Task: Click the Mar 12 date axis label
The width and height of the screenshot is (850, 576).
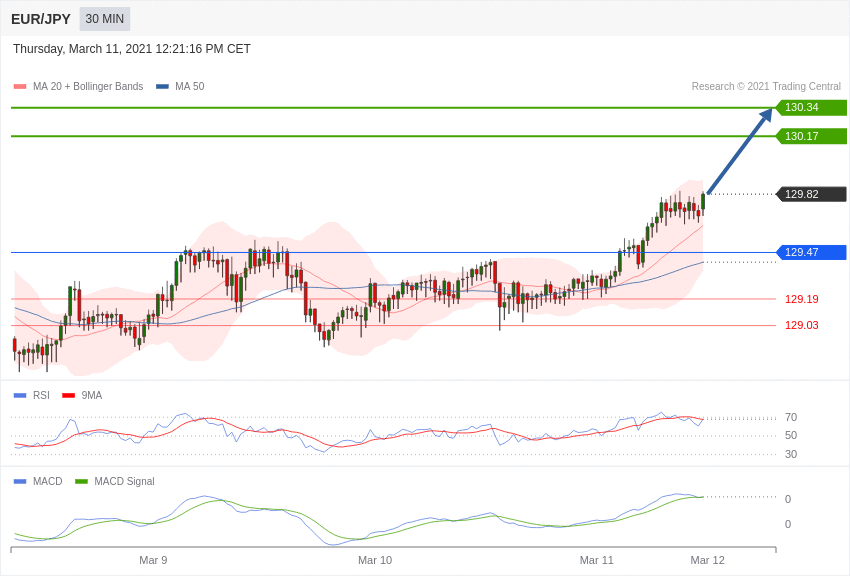Action: [x=707, y=560]
